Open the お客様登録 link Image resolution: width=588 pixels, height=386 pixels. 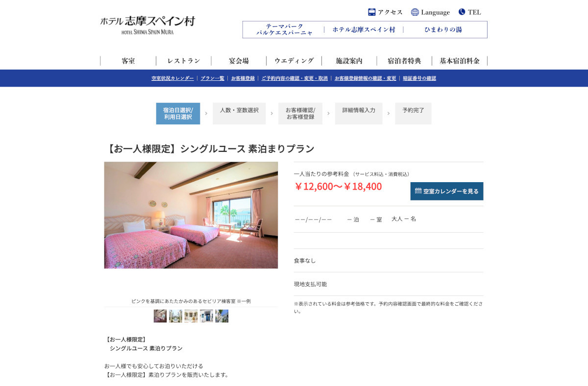[x=243, y=78]
